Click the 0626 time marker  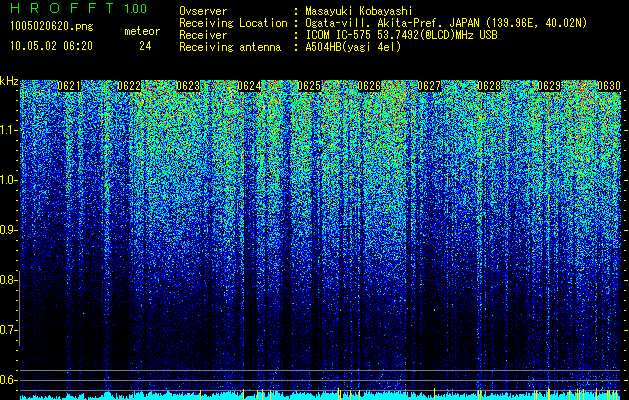pos(369,86)
